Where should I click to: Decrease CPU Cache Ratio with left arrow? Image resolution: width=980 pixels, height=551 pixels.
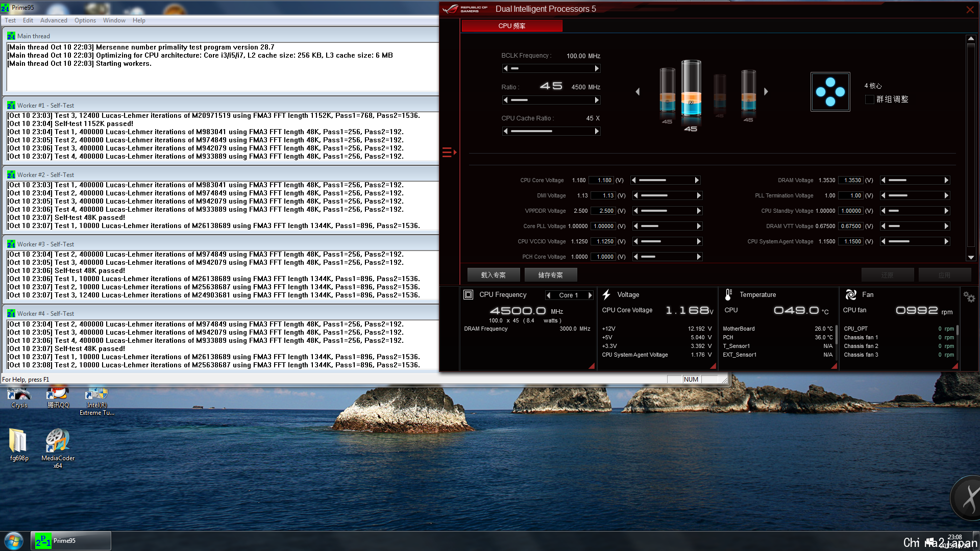click(x=505, y=131)
